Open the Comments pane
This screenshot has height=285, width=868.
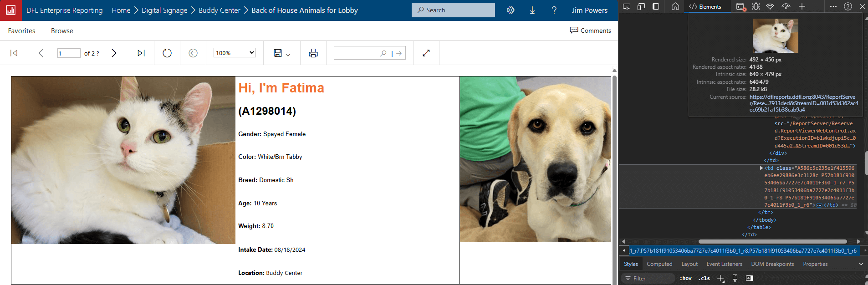click(x=590, y=31)
